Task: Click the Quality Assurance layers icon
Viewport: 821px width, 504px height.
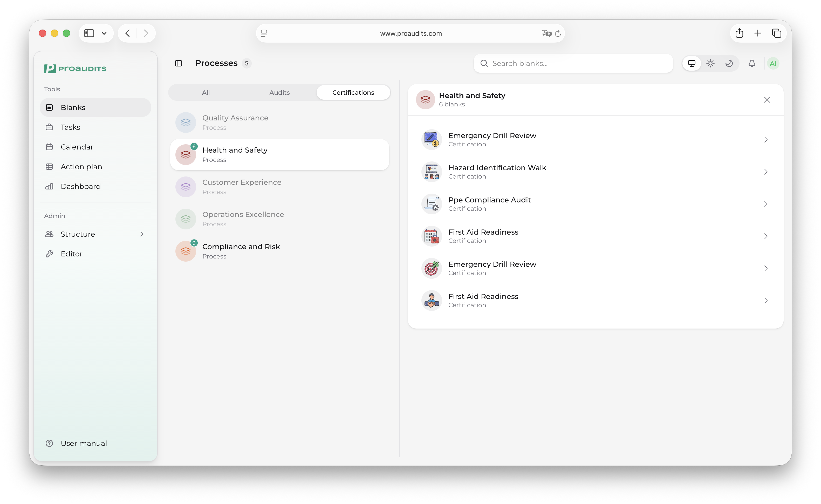Action: click(186, 122)
